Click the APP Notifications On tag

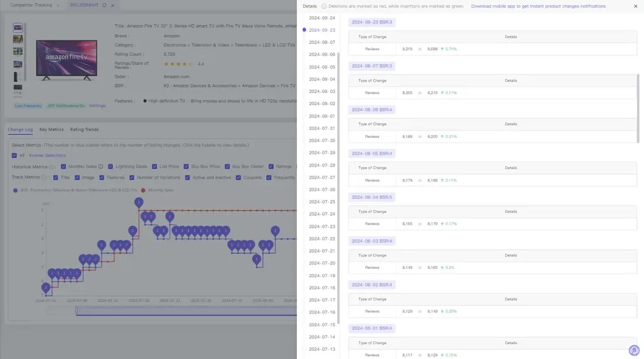[x=66, y=106]
